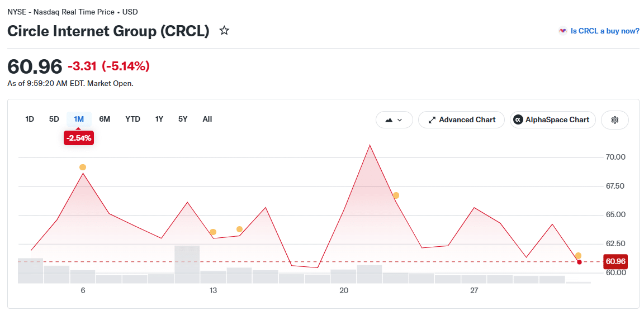Click the event marker above the 6th peak
The image size is (644, 316).
tap(83, 167)
